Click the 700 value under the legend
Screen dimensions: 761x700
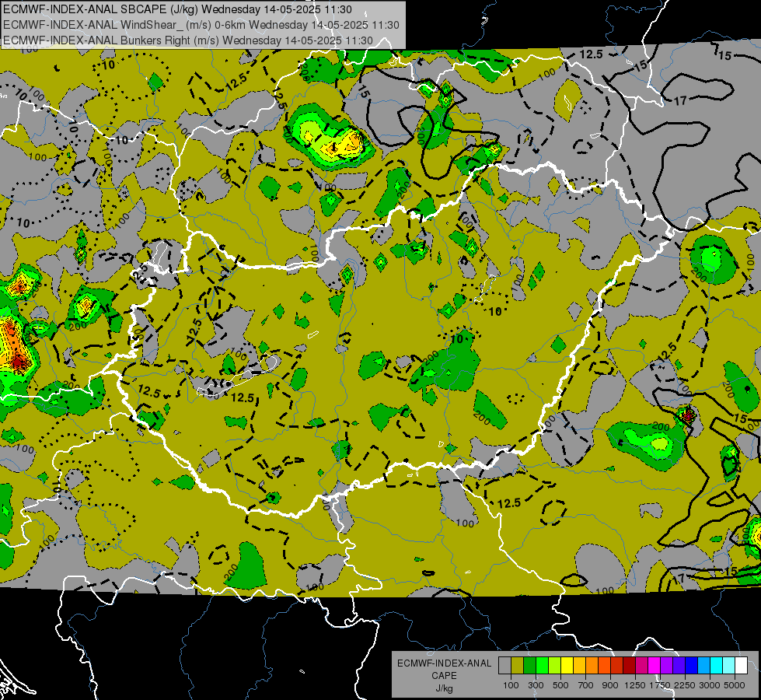pos(586,685)
